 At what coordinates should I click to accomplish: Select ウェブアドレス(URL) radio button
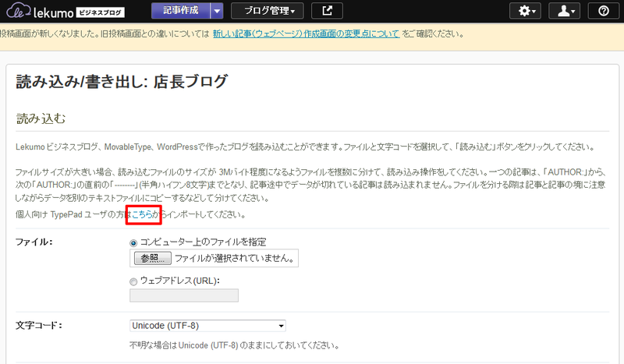point(133,281)
